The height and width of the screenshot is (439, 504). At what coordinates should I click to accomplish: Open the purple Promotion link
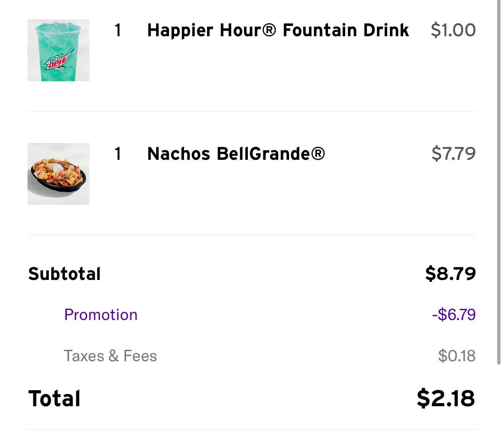tap(101, 315)
